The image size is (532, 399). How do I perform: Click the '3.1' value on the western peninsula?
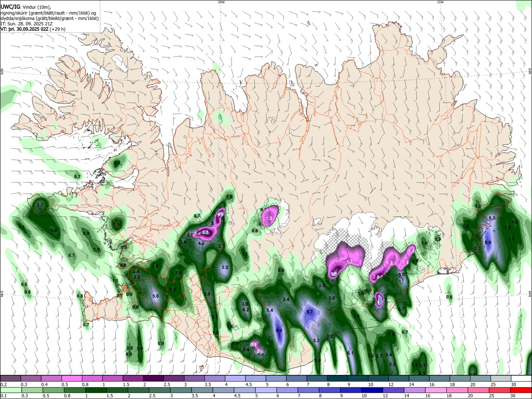click(x=40, y=205)
